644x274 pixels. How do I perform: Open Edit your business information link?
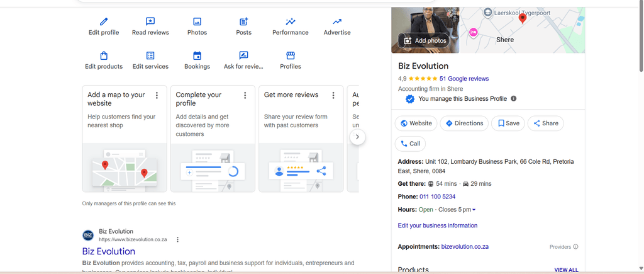point(438,225)
